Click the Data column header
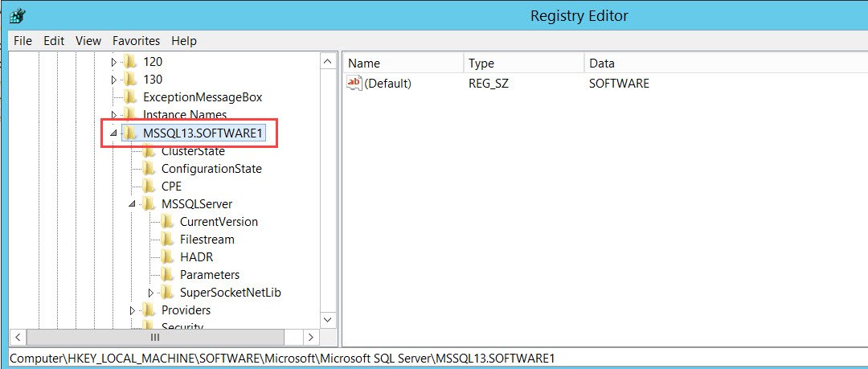Screen dimensions: 868x369 pos(726,64)
